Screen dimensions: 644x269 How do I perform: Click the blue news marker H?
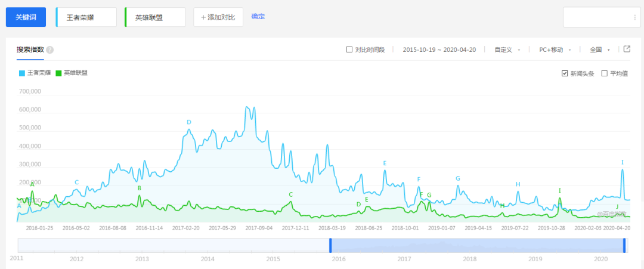click(x=518, y=184)
